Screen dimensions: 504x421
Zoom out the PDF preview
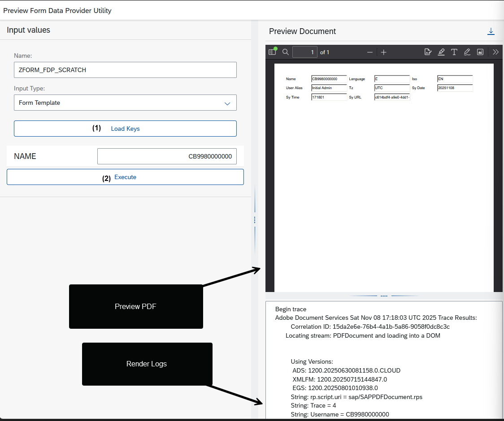(x=370, y=52)
